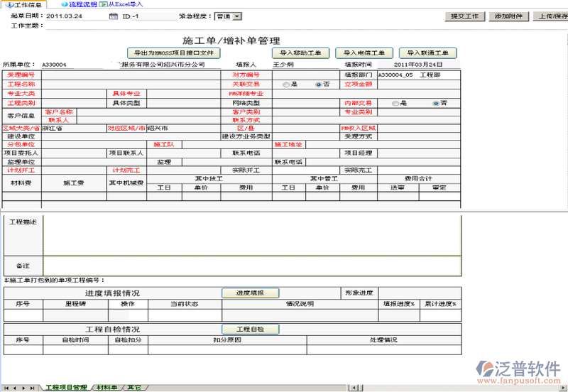This screenshot has width=568, height=392.
Task: Switch to 其它 sheet tab
Action: pyautogui.click(x=134, y=388)
